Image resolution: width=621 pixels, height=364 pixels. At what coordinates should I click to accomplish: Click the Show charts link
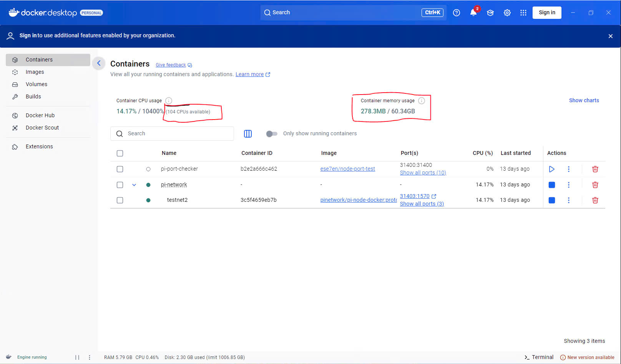point(584,100)
